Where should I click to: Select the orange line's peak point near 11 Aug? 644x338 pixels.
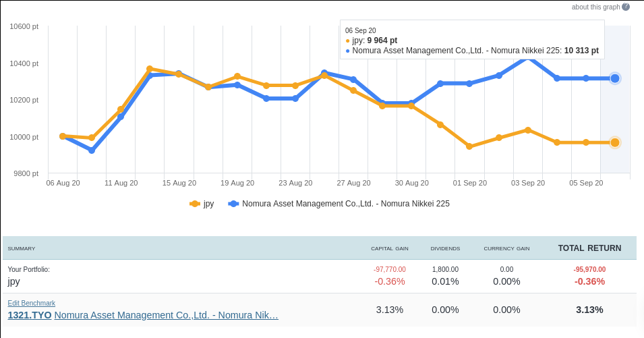click(x=150, y=69)
